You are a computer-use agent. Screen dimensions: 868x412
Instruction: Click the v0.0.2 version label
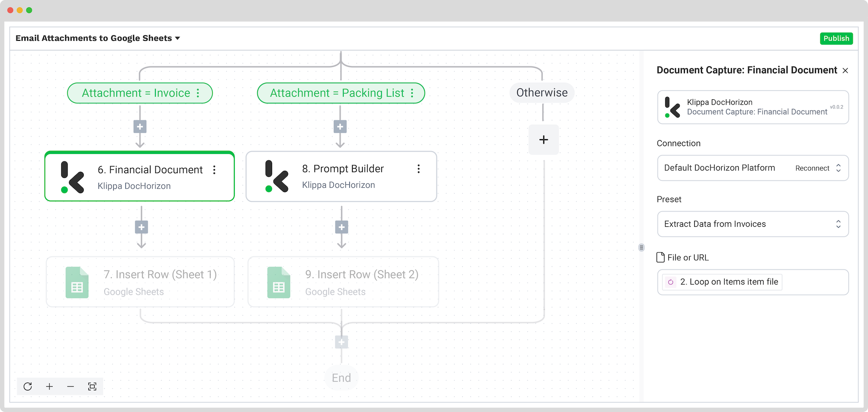(836, 107)
